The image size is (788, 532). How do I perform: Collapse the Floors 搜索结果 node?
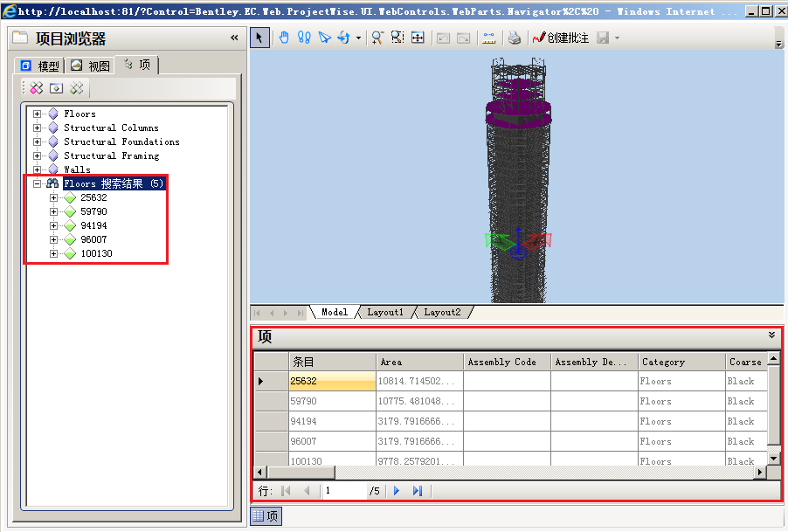(x=37, y=183)
